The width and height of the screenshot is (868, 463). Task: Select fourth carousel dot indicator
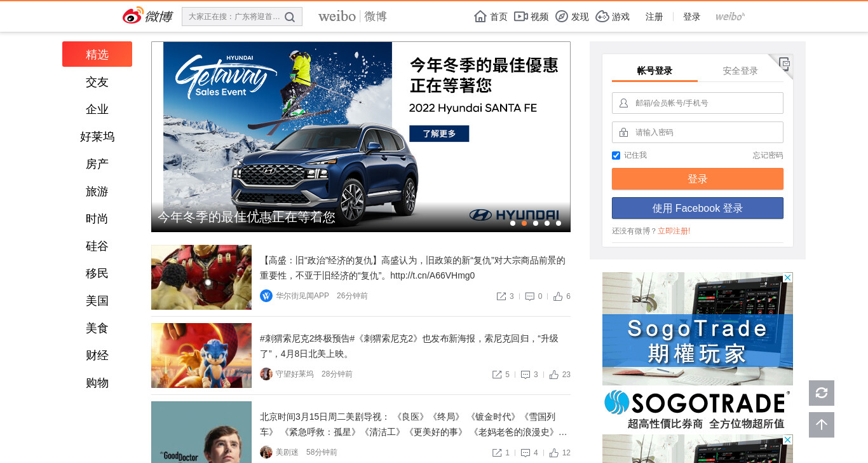[547, 223]
